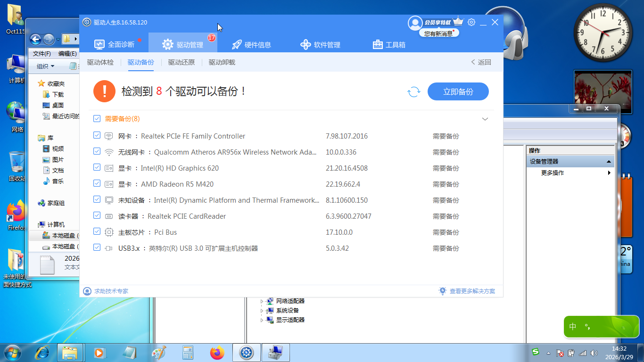
Task: Click the 查看更多解决方案 link
Action: pos(472,291)
